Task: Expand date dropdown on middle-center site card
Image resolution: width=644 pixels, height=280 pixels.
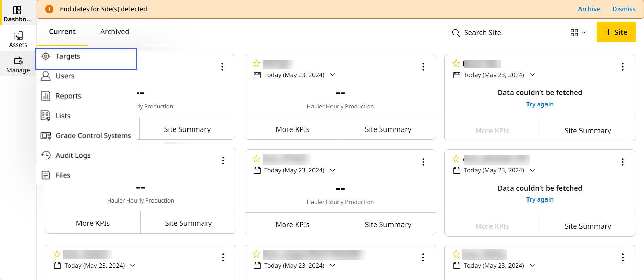Action: (333, 170)
